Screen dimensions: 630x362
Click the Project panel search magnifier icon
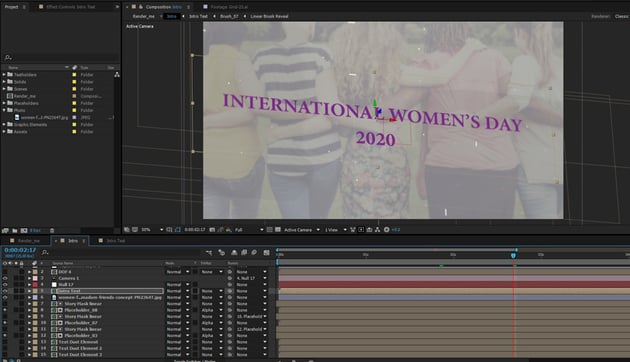point(8,57)
